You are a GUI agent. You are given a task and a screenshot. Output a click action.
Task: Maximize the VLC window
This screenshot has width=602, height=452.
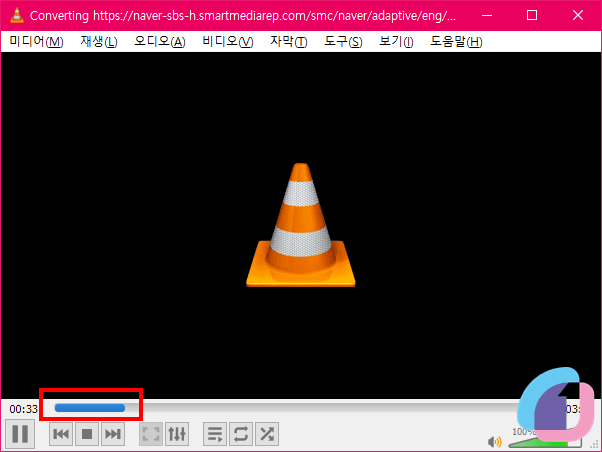532,15
